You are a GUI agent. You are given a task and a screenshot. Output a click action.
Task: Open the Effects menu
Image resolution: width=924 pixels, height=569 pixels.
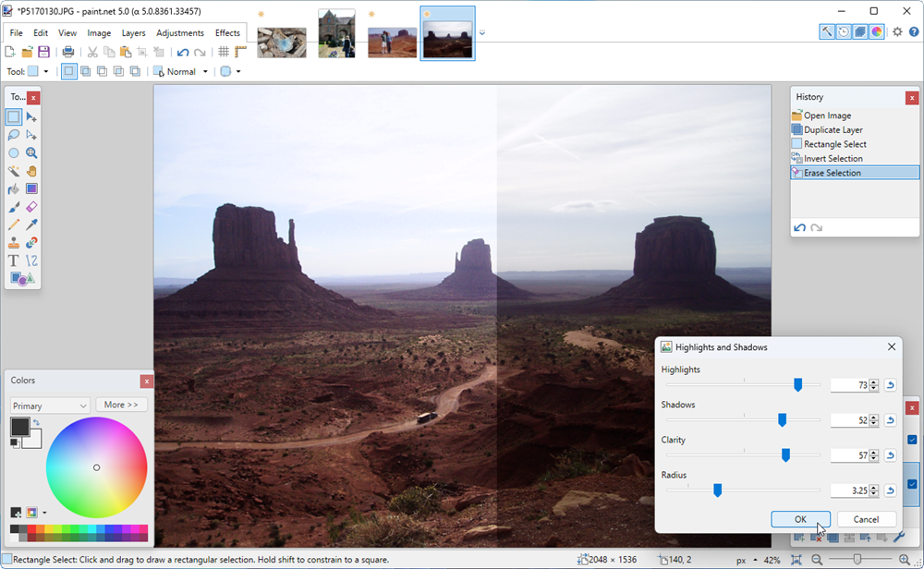tap(227, 33)
